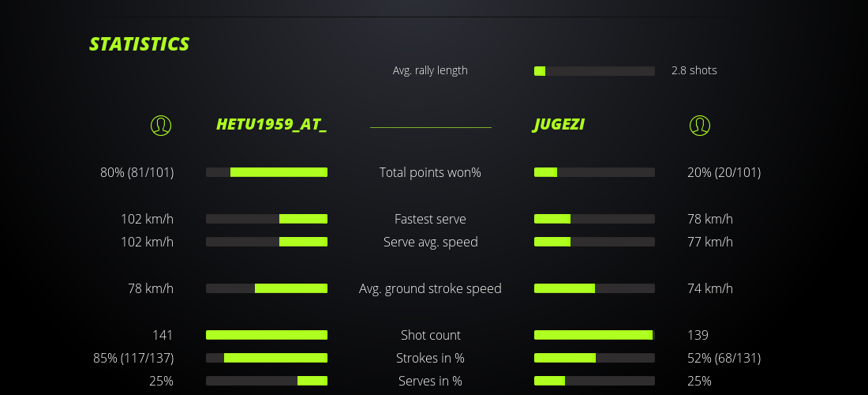The image size is (868, 395).
Task: Click HETU1959_AT_'s Strokes in % bar
Action: click(267, 358)
